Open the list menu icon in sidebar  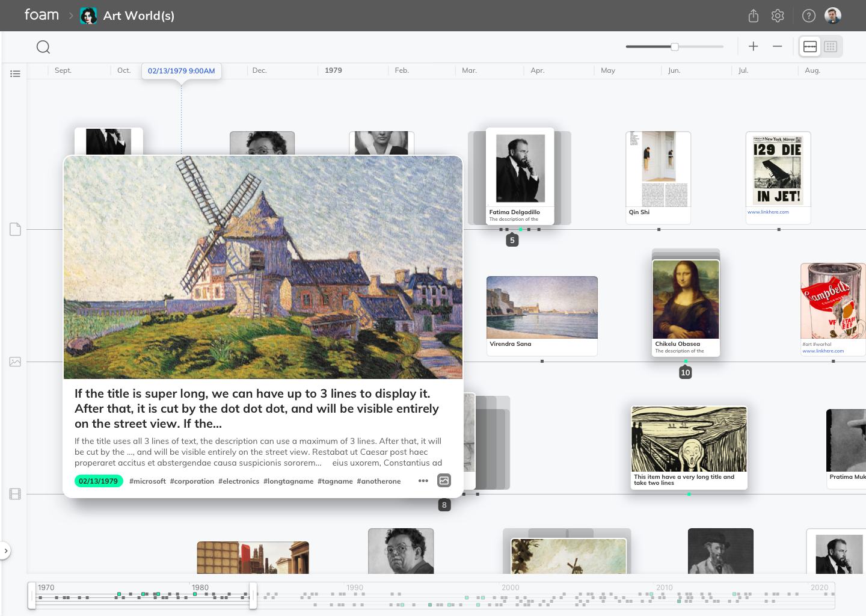pyautogui.click(x=15, y=73)
